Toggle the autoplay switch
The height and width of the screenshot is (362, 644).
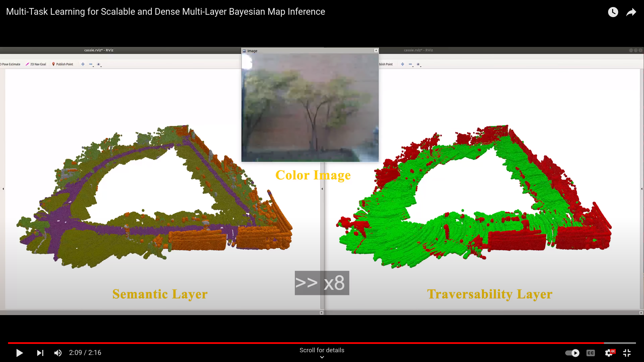[x=572, y=353]
